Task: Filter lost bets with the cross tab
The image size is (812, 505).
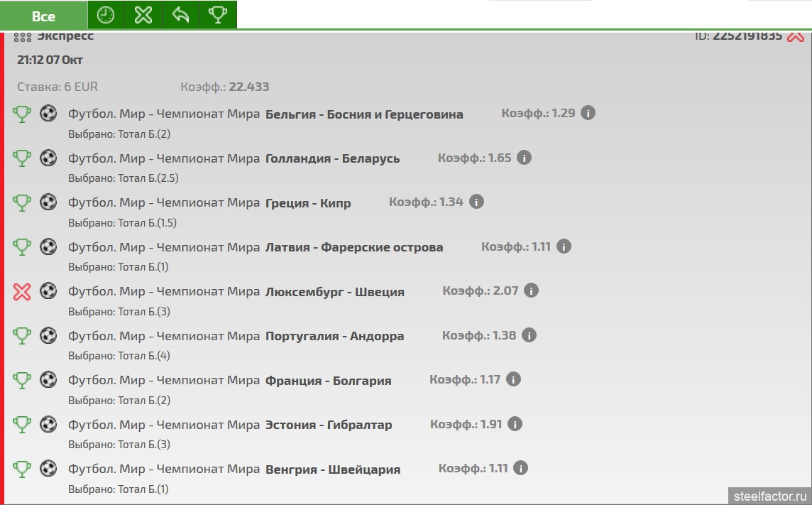Action: (143, 16)
